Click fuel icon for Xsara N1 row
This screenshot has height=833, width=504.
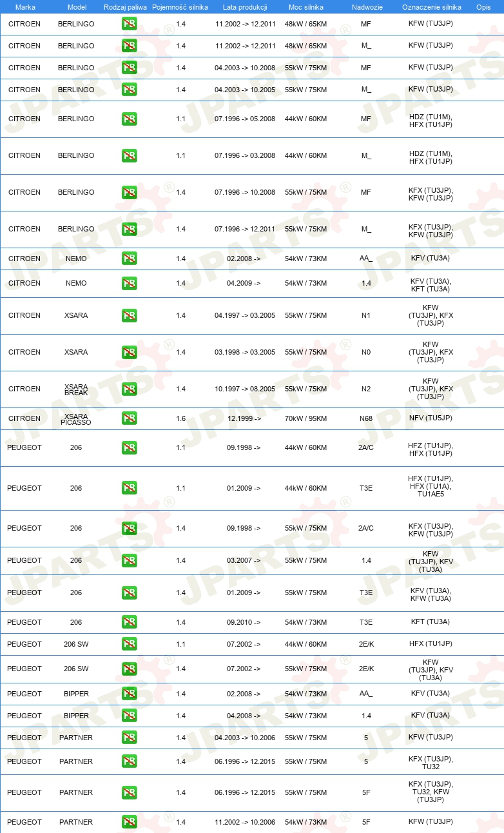pyautogui.click(x=129, y=315)
